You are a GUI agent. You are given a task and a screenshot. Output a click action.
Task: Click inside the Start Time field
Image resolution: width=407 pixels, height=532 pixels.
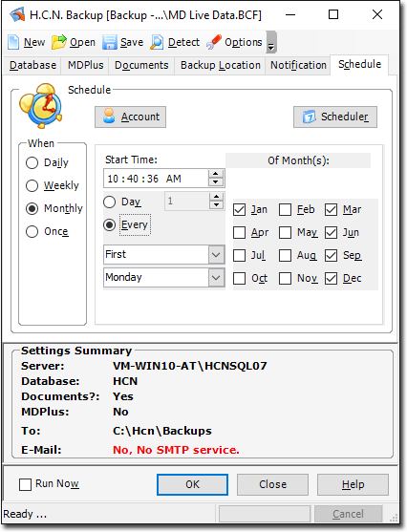(156, 179)
